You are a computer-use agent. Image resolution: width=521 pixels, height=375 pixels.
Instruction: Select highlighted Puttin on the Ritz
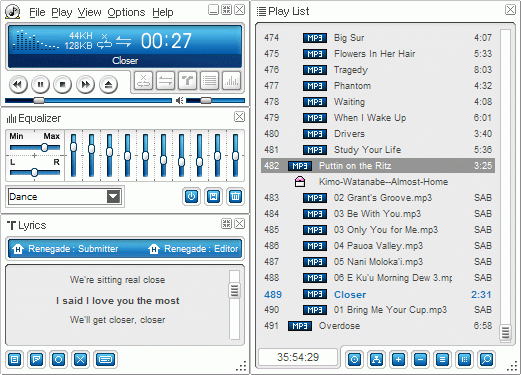click(378, 166)
